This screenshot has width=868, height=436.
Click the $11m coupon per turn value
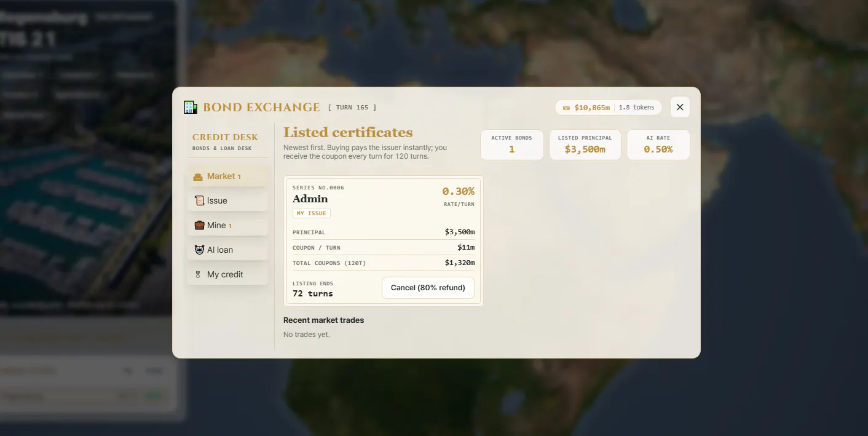pos(466,247)
